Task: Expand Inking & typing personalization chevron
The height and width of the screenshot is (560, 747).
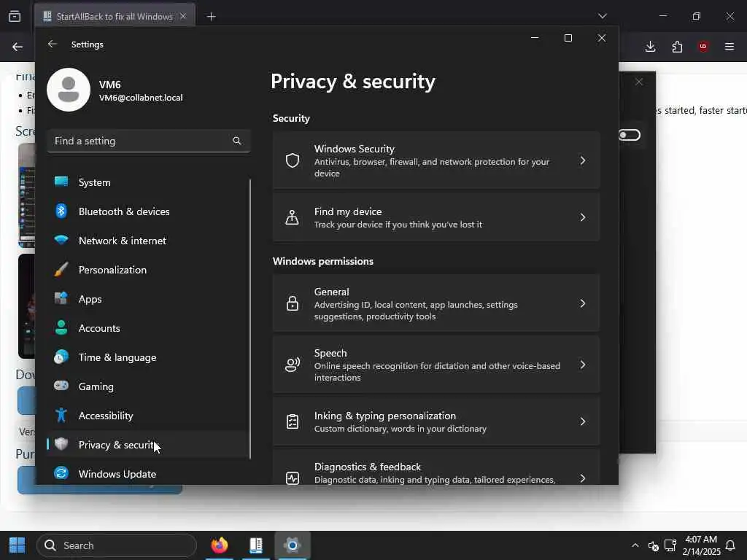Action: [x=582, y=421]
